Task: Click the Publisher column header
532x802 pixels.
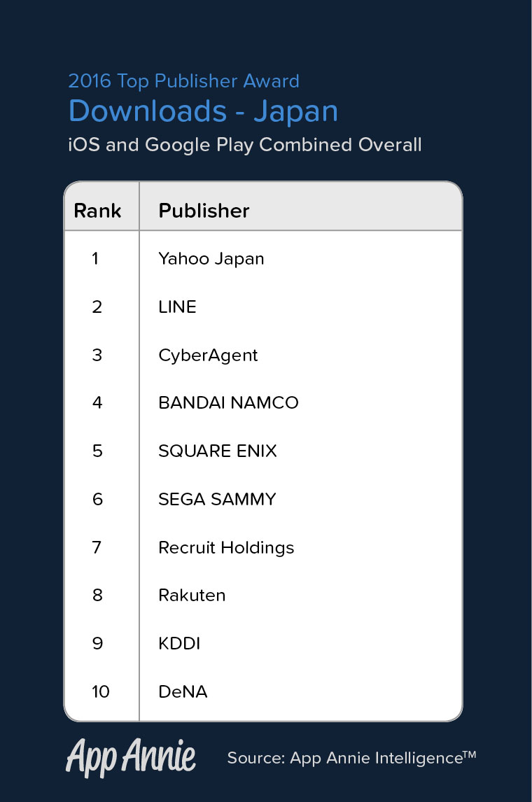Action: coord(204,211)
